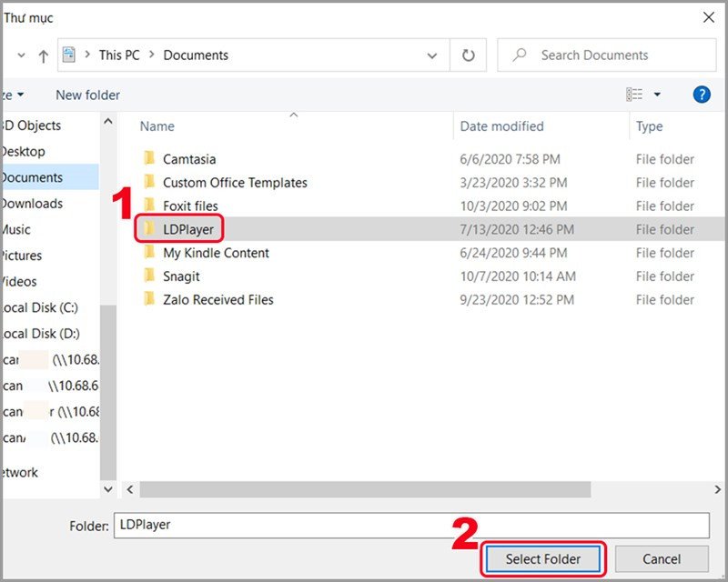This screenshot has width=728, height=582.
Task: Click the LDPlayer folder icon
Action: tap(151, 229)
